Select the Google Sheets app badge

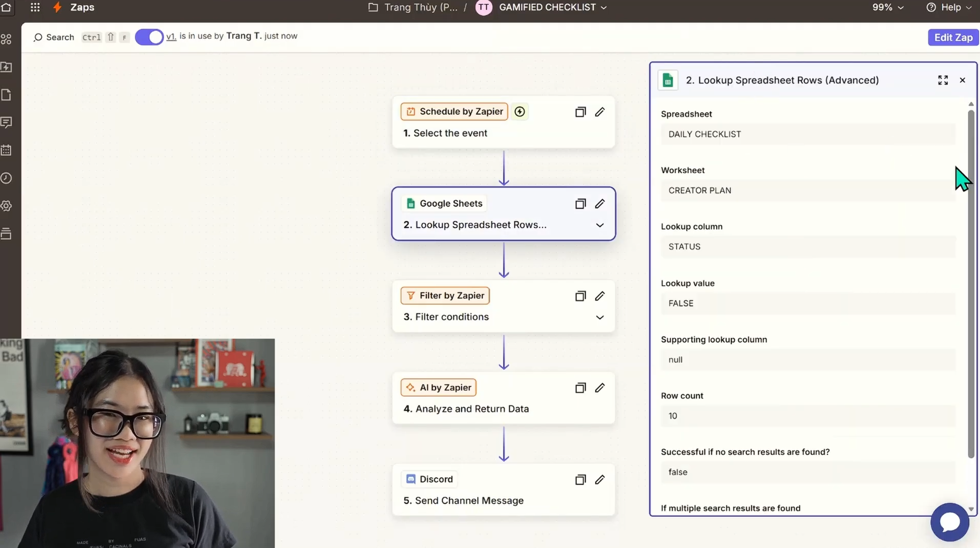click(x=444, y=204)
